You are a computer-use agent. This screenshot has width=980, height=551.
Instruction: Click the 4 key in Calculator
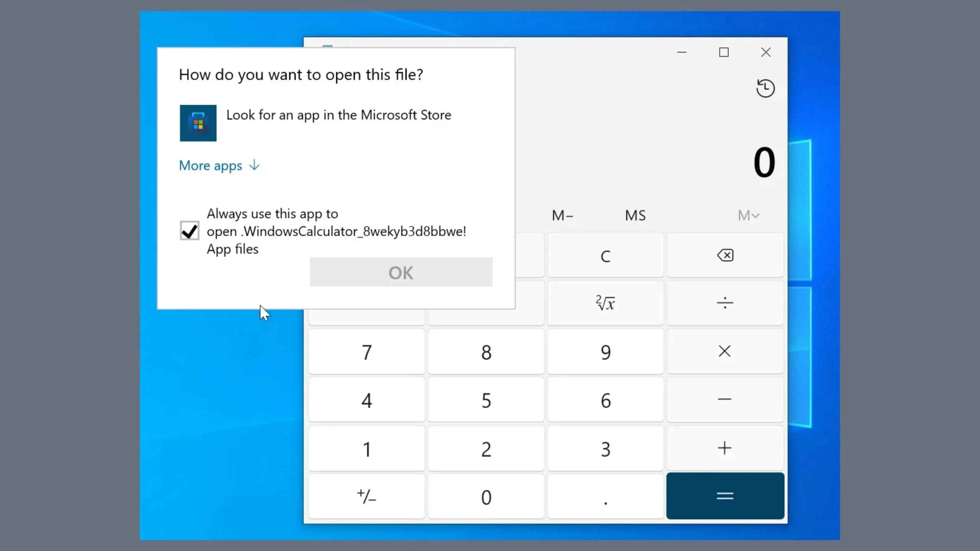[x=367, y=399]
